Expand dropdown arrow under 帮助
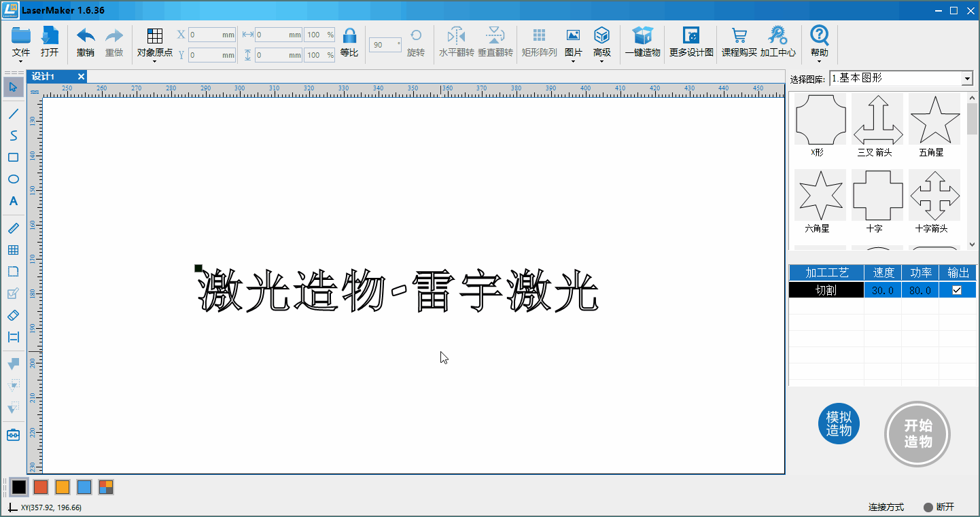The height and width of the screenshot is (517, 980). (820, 61)
